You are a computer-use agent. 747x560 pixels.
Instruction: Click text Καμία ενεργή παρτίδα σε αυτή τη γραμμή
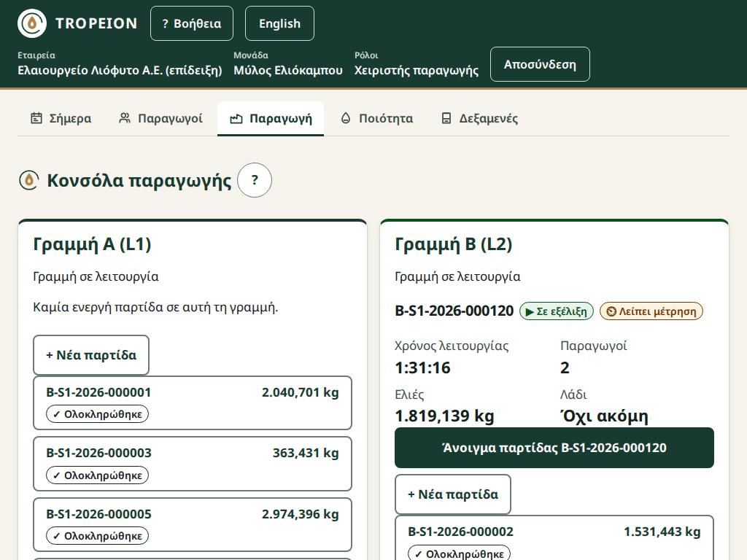tap(155, 307)
